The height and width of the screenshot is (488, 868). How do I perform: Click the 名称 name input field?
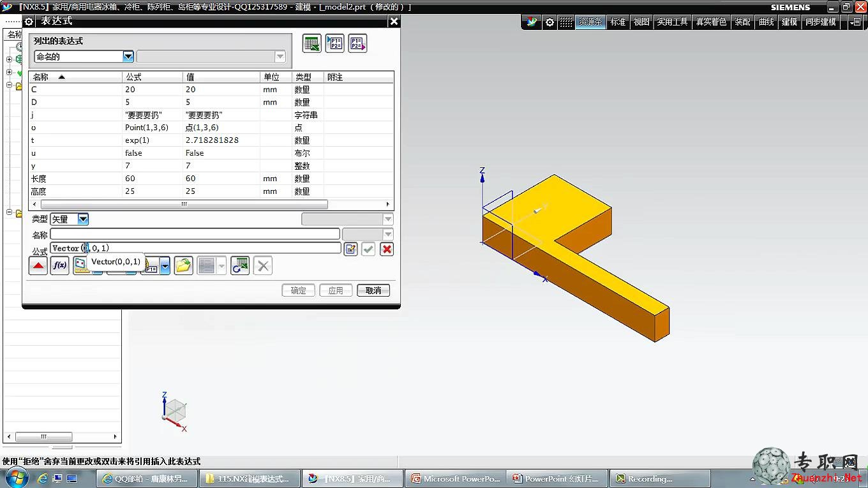tap(195, 234)
